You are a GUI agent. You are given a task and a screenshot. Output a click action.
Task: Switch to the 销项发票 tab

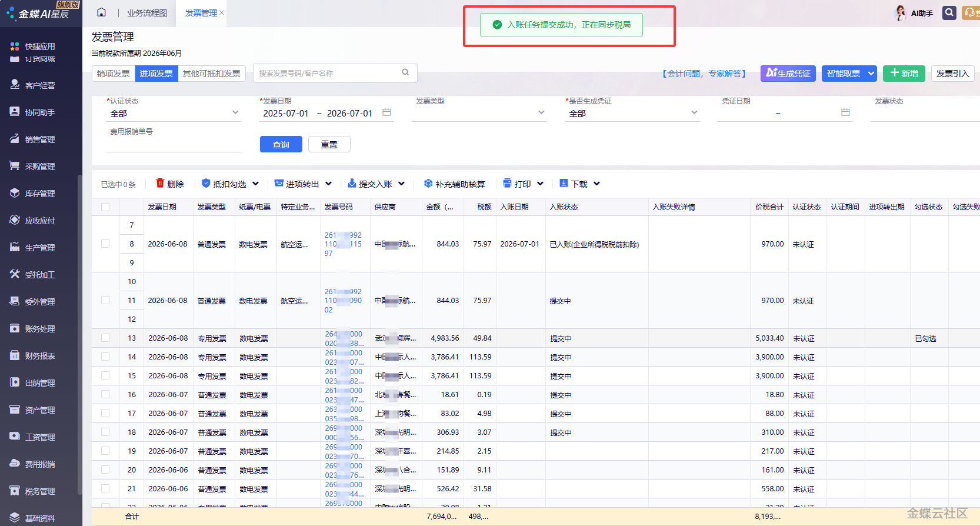pyautogui.click(x=114, y=74)
